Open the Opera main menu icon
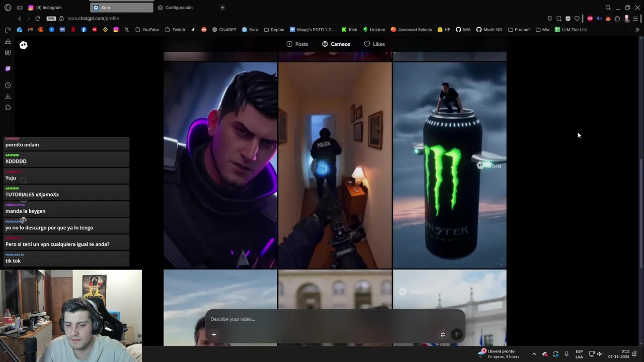The height and width of the screenshot is (362, 644). tap(8, 8)
